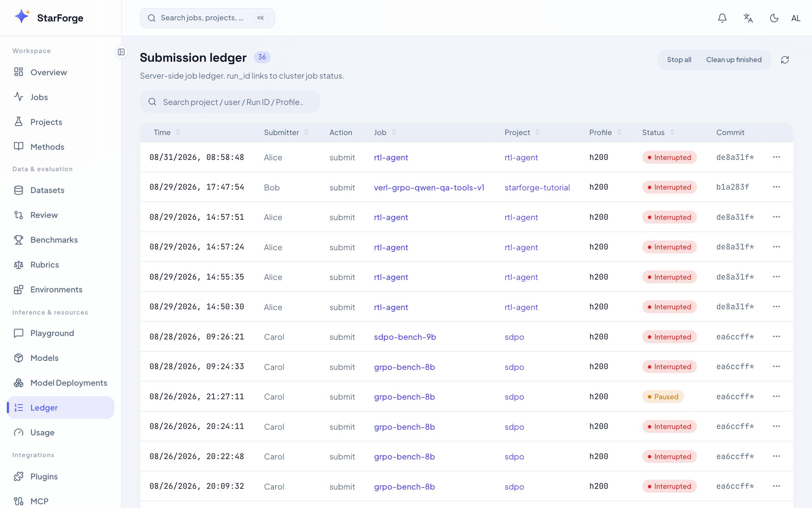Focus the ledger Search project/user field

(x=230, y=102)
